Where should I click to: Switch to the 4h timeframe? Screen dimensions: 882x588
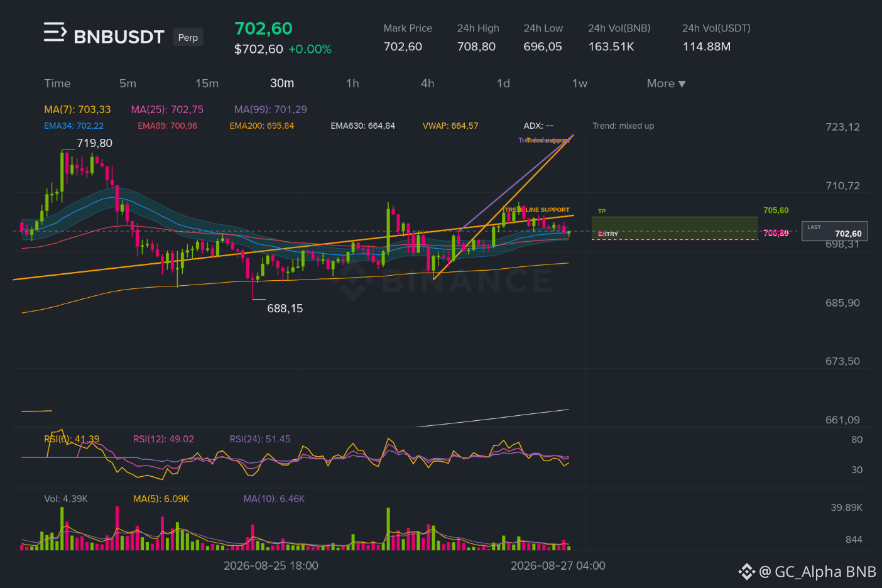428,84
